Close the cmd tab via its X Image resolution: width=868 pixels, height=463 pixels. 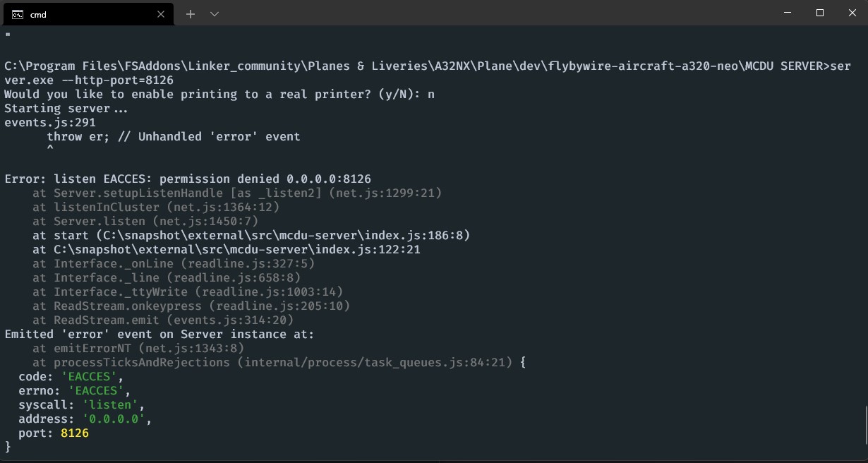[160, 14]
